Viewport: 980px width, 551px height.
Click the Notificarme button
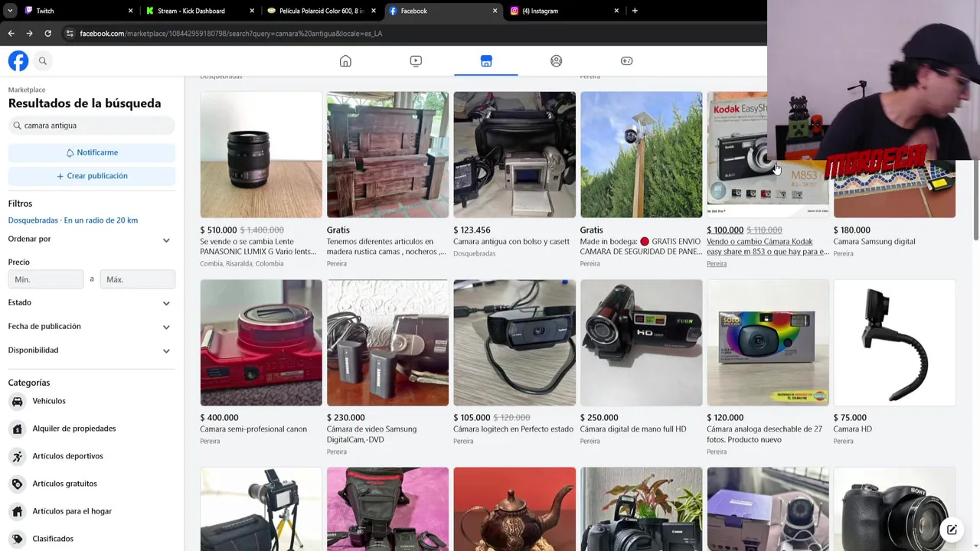(92, 152)
